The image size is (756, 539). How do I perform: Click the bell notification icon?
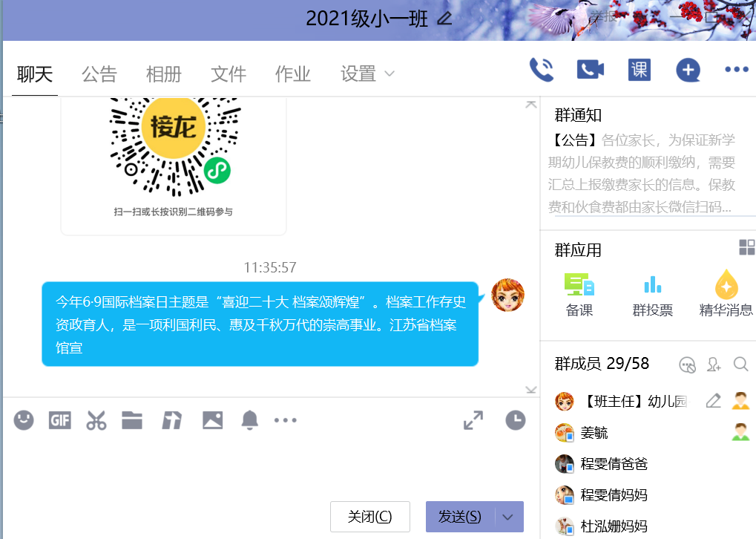(x=250, y=420)
